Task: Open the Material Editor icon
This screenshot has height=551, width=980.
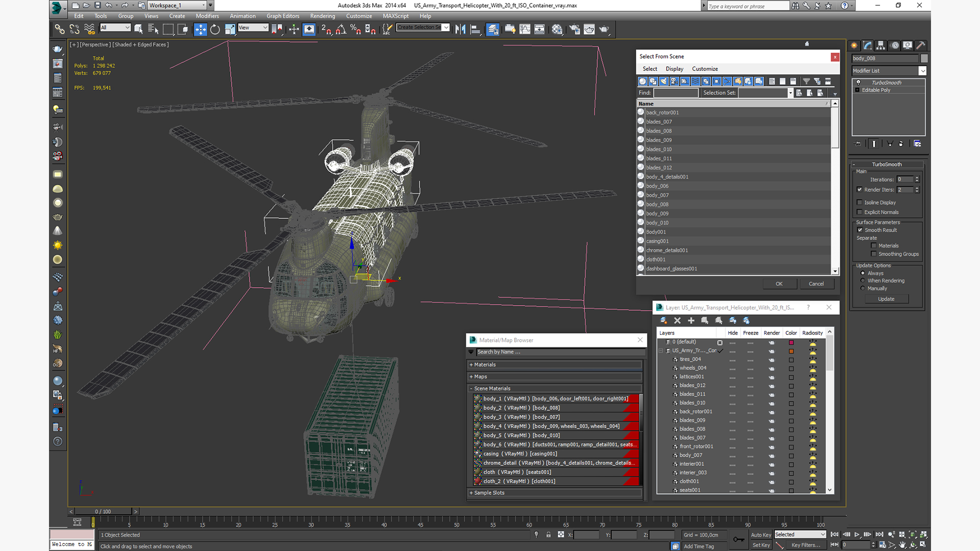Action: point(557,30)
